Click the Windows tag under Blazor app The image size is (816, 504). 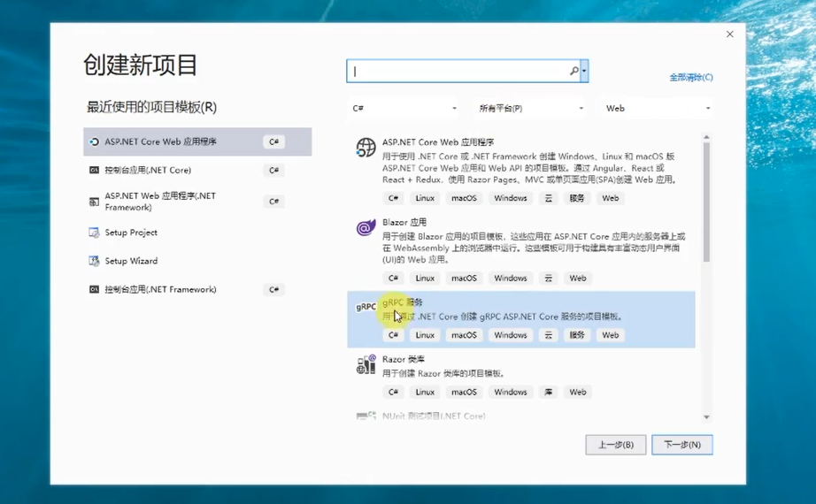[511, 279]
